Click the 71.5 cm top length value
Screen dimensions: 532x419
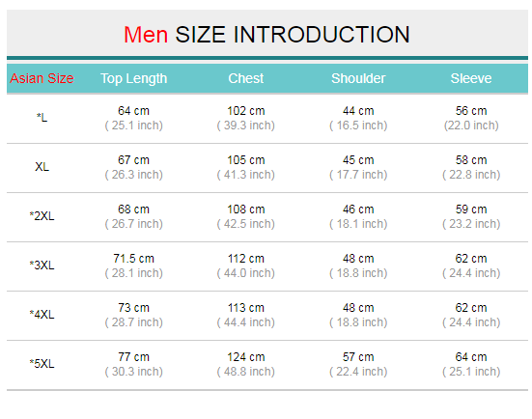(133, 259)
